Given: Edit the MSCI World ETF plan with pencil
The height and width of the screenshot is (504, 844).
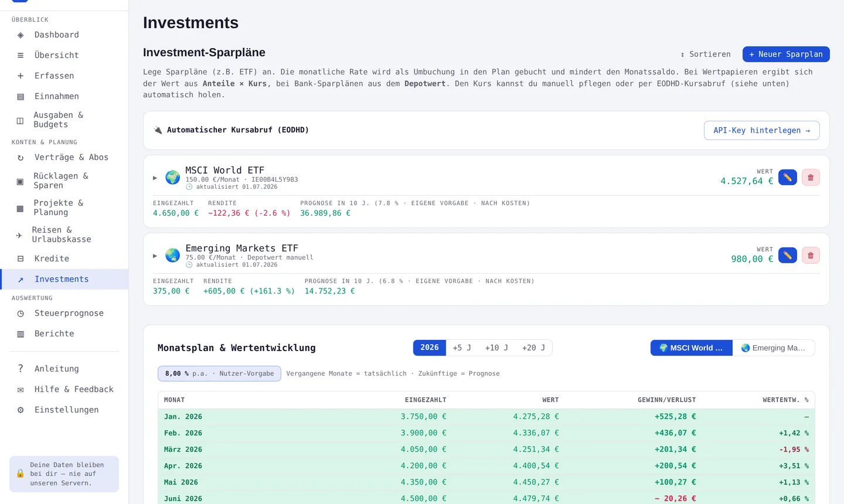Looking at the screenshot, I should point(788,177).
